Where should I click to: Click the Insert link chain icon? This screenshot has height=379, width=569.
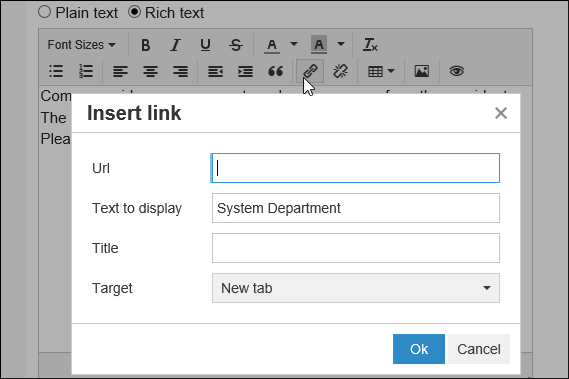coord(310,71)
